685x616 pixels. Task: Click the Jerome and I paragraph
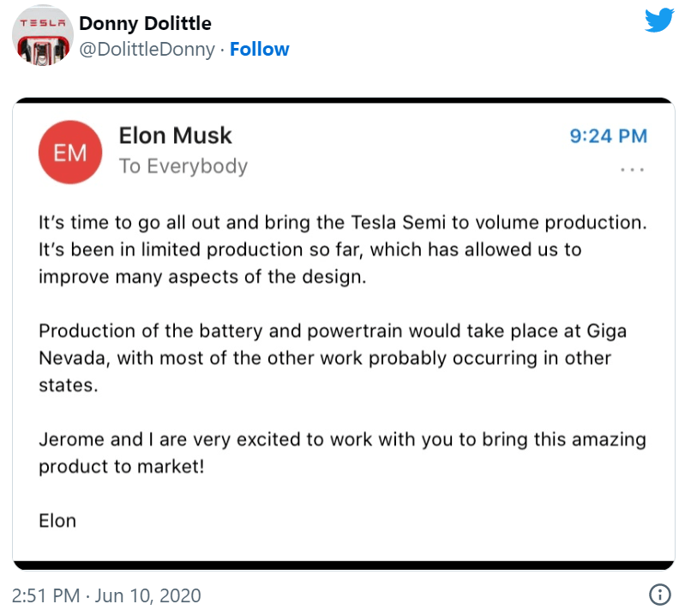click(x=343, y=452)
